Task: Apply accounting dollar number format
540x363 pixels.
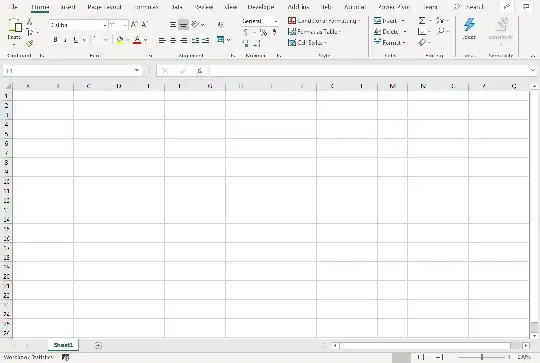Action: pos(246,33)
